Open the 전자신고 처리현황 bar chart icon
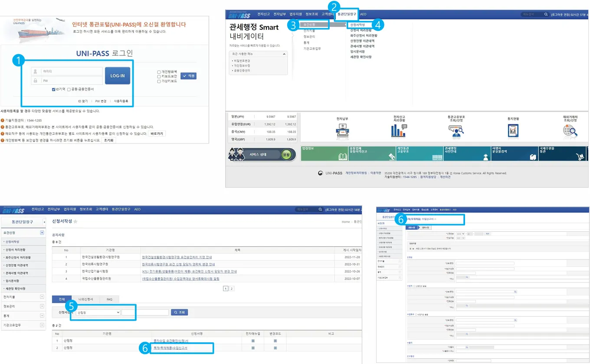This screenshot has height=364, width=590. [398, 130]
